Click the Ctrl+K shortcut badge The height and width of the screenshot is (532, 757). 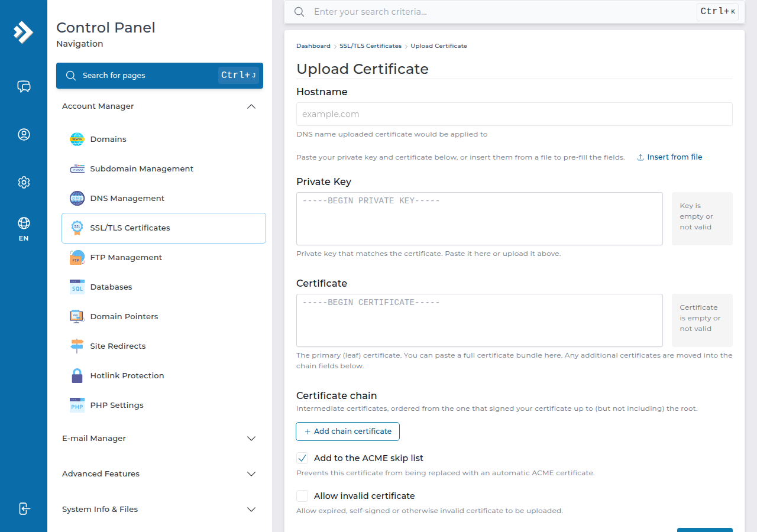tap(717, 12)
